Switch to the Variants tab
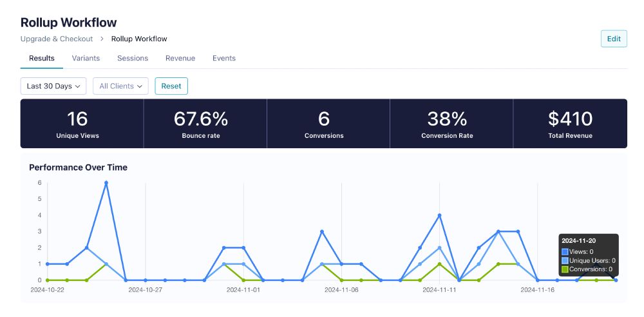This screenshot has height=317, width=644. click(86, 58)
